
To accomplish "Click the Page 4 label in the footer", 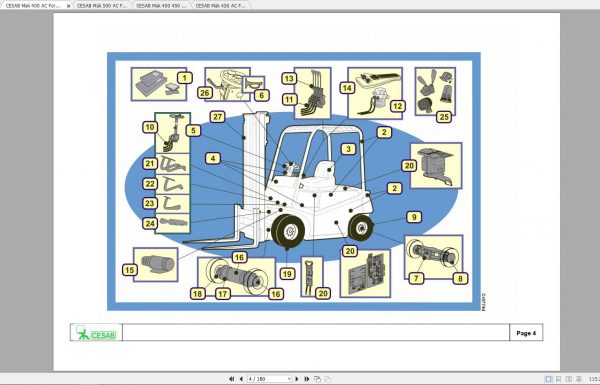I will coord(526,333).
